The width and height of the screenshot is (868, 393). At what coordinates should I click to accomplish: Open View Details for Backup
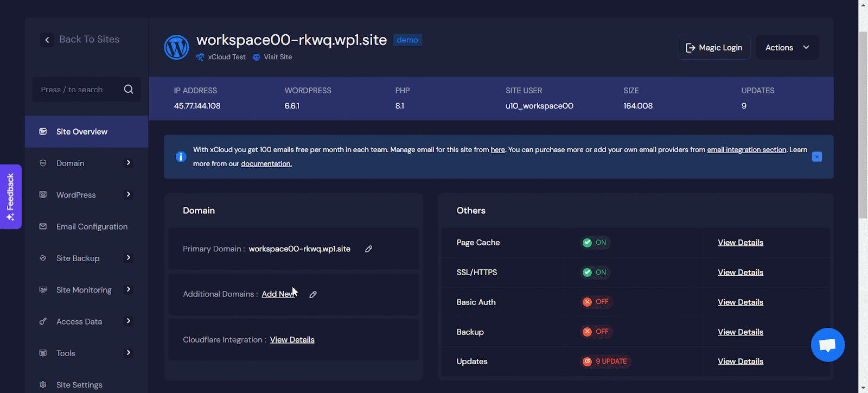pyautogui.click(x=741, y=332)
